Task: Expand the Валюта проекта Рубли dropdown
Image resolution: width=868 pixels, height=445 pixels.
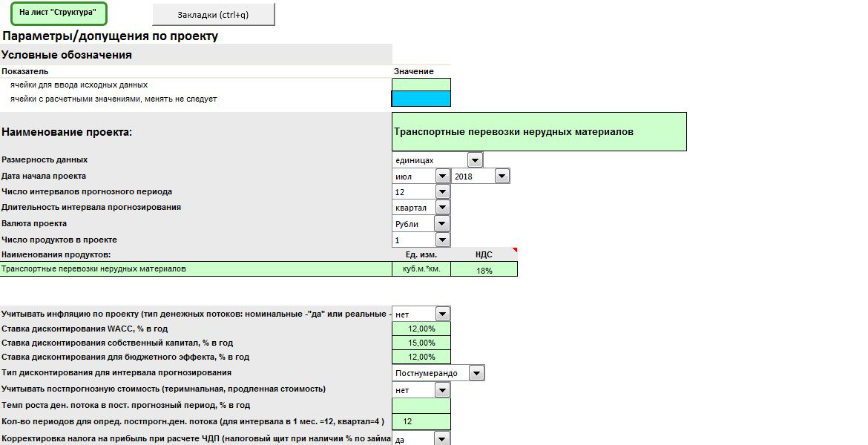Action: [x=442, y=223]
